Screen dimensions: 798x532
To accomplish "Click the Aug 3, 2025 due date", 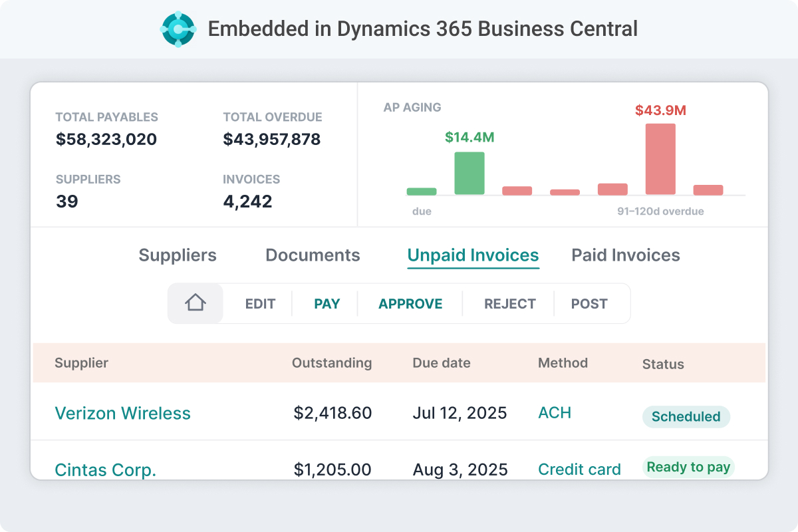I will pyautogui.click(x=460, y=469).
